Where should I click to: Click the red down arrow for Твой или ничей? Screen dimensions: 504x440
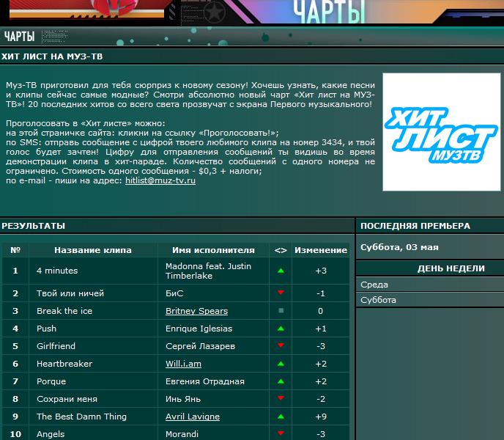tap(281, 293)
